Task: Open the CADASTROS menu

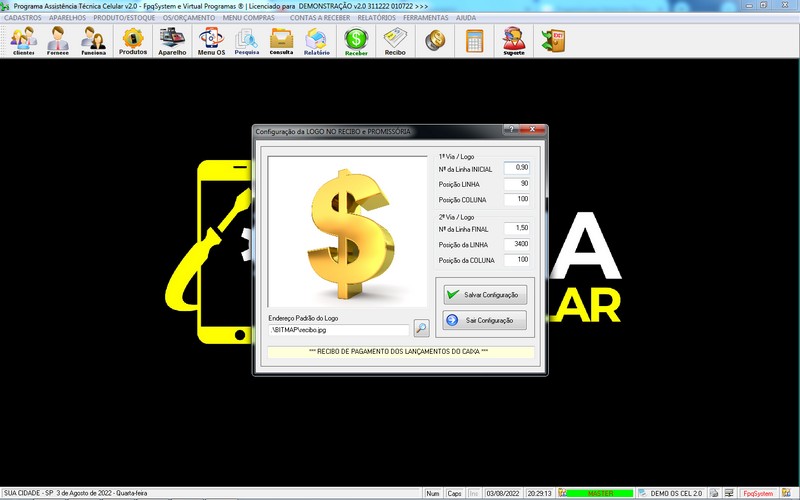Action: [23, 17]
